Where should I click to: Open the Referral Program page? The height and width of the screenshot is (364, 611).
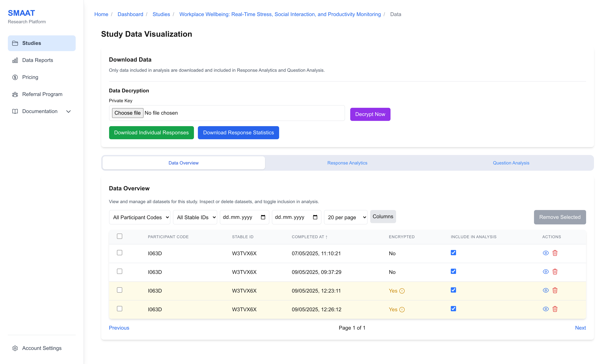42,94
